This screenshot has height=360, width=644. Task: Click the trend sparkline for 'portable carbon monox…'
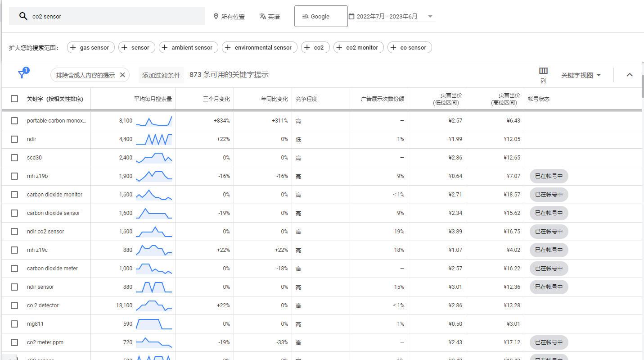(154, 121)
